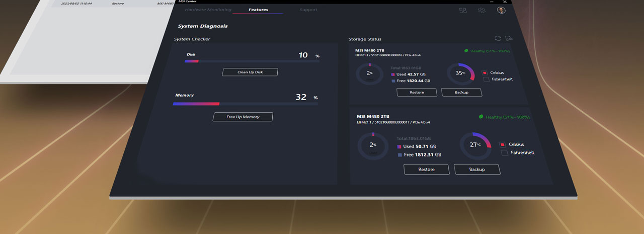Click the Disk usage progress bar
The height and width of the screenshot is (234, 644).
[252, 61]
